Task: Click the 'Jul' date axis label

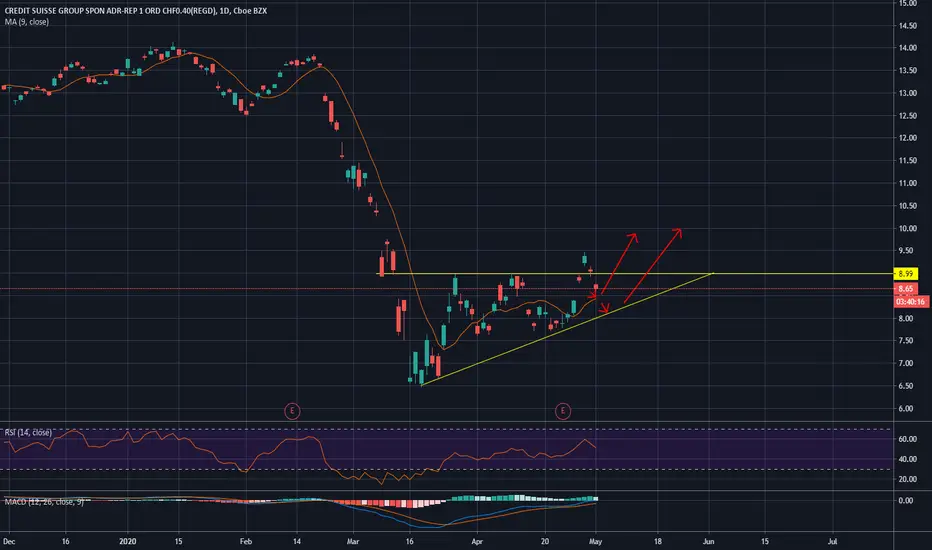Action: tap(833, 542)
